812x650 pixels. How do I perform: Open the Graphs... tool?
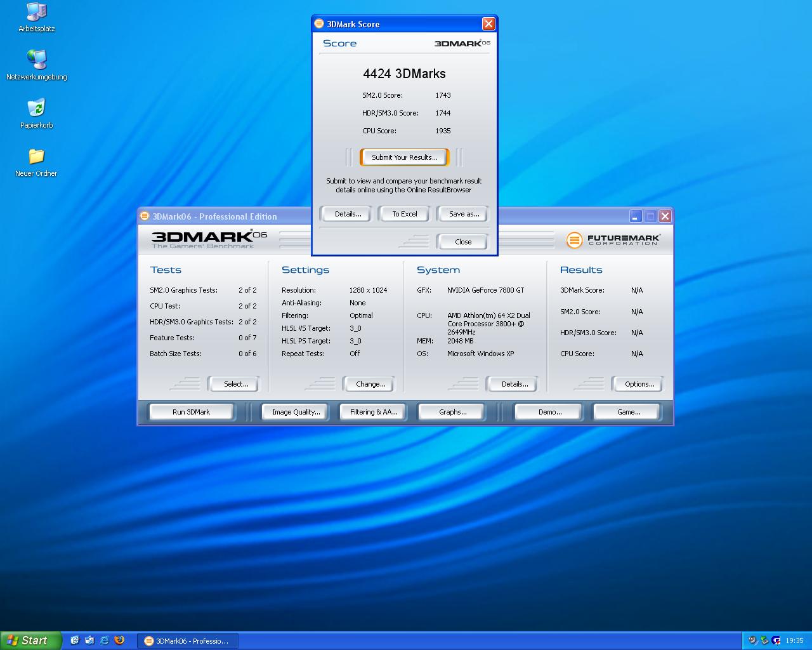(452, 412)
